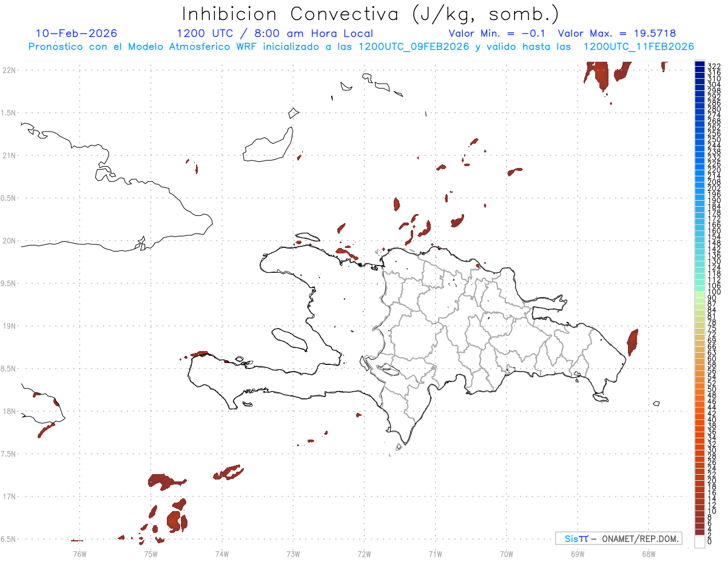Screen dimensions: 728x562
Task: Click the "18N" latitude label
Action: point(9,412)
